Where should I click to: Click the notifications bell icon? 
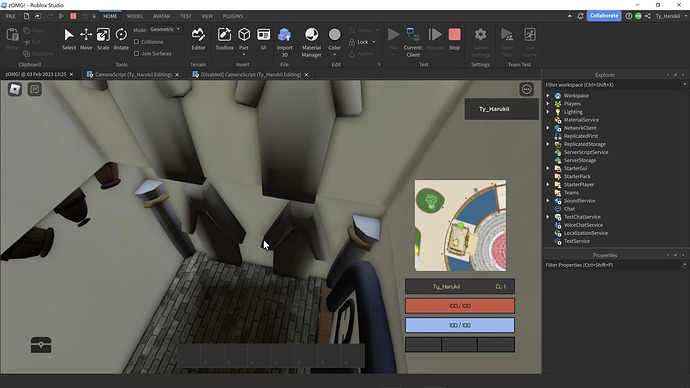point(580,16)
